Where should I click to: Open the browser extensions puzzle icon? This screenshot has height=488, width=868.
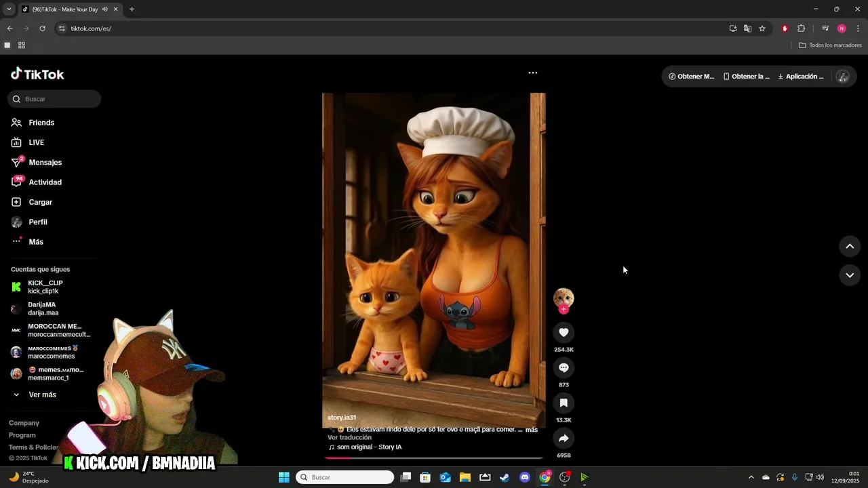[x=802, y=28]
